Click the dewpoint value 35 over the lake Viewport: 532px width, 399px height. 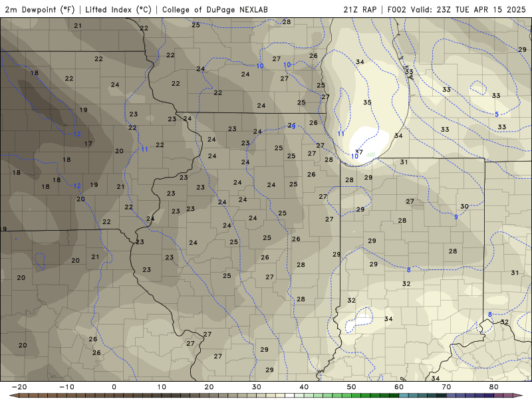pyautogui.click(x=367, y=102)
